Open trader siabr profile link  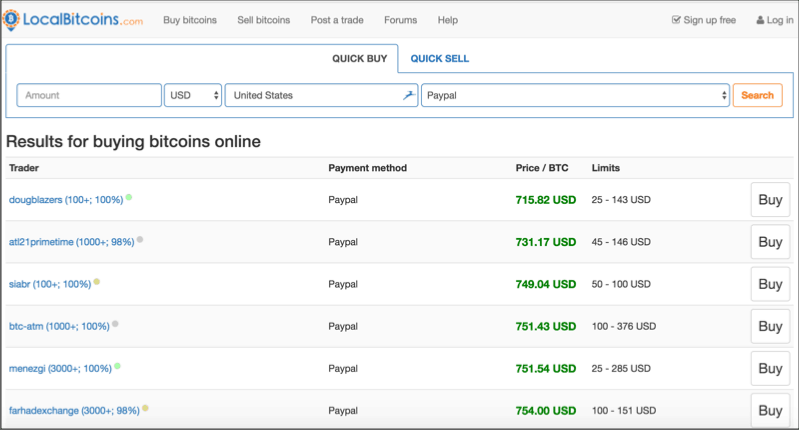[x=50, y=284]
